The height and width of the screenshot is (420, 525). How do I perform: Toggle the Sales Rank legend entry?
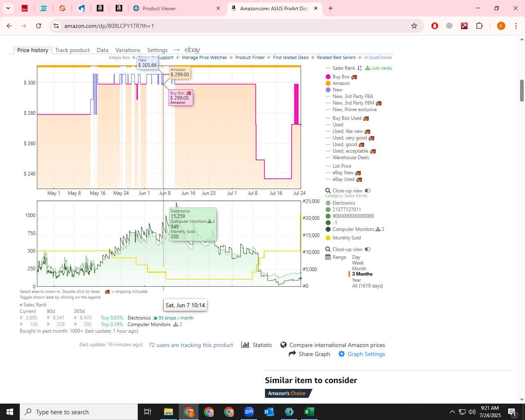coord(344,68)
